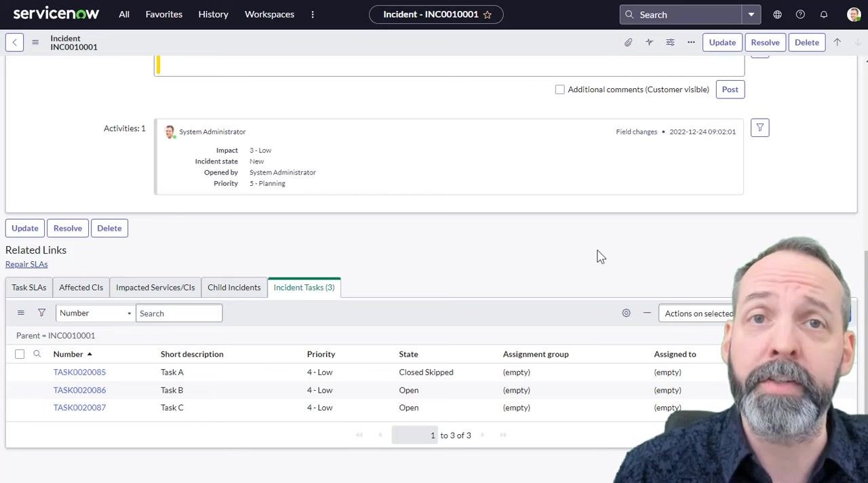
Task: Favorite the incident with the star icon
Action: tap(487, 14)
